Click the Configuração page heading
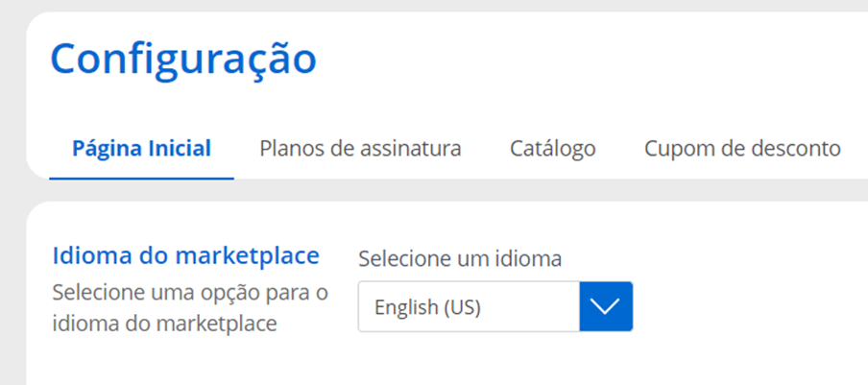This screenshot has height=385, width=868. click(183, 59)
